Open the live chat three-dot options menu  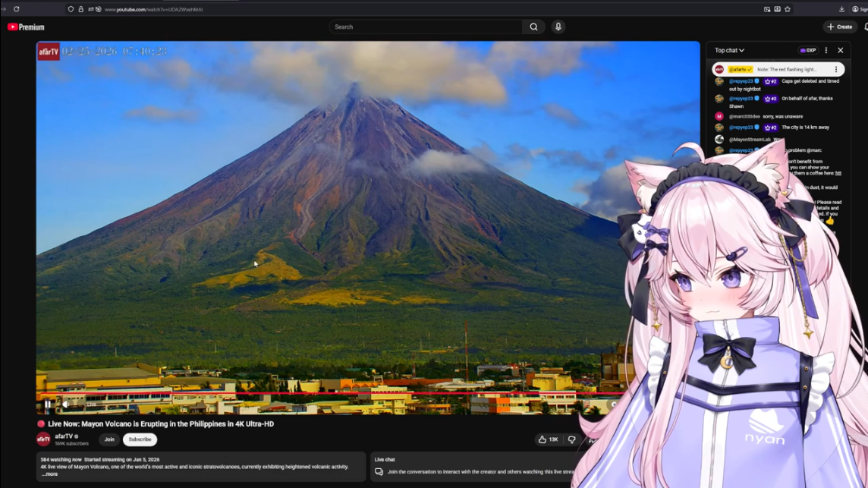click(x=826, y=50)
